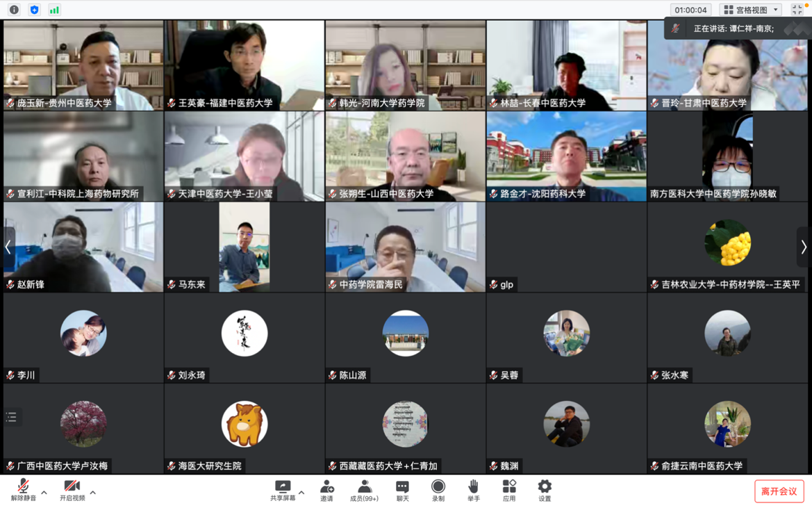Start recording with the 录制 button

click(438, 489)
